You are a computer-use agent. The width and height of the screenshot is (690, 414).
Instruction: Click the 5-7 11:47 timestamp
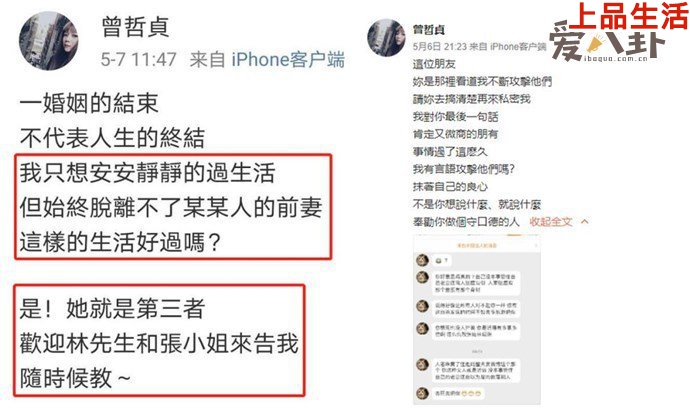point(139,59)
